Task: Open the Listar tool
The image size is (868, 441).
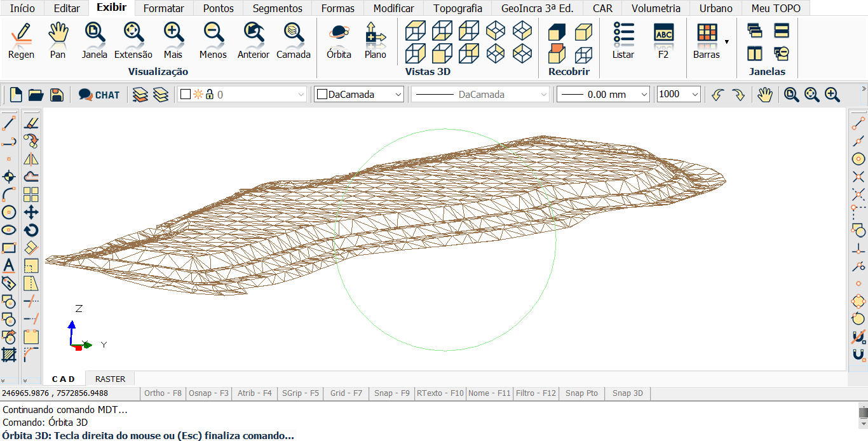Action: tap(623, 33)
